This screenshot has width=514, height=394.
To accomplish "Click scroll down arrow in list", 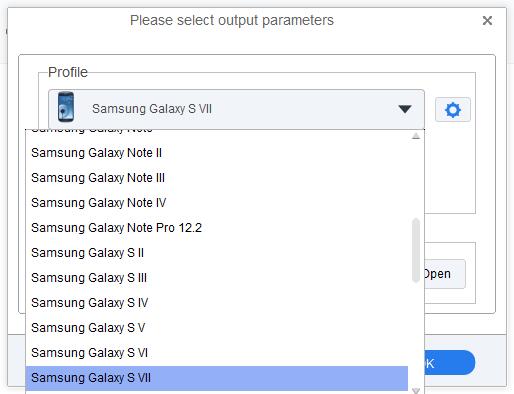I will click(416, 390).
